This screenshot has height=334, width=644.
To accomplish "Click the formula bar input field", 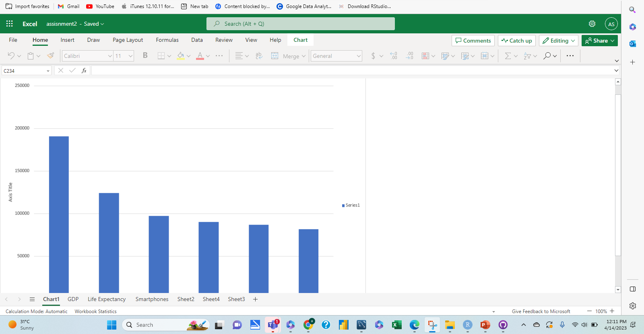I will (x=352, y=70).
